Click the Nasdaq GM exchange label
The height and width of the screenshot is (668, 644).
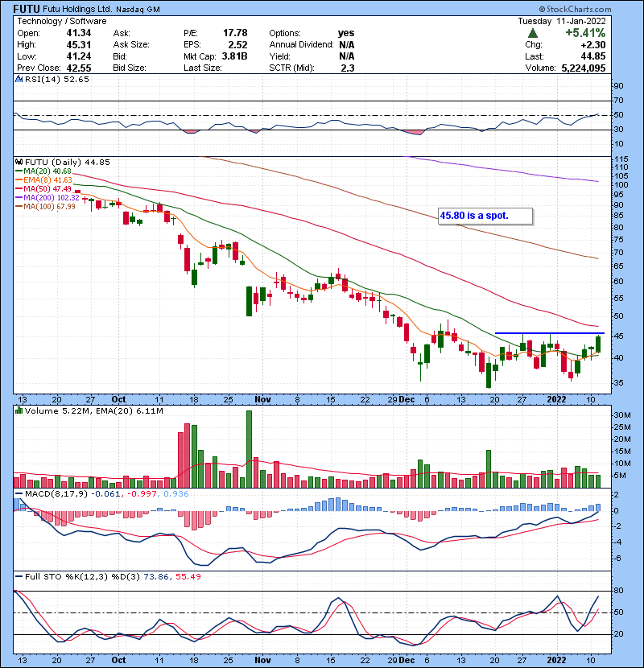coord(138,10)
